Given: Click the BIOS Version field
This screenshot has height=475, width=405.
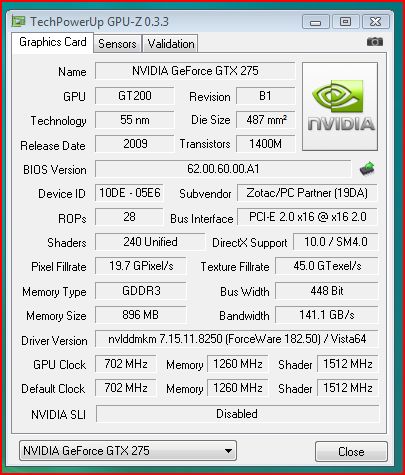Looking at the screenshot, I should pyautogui.click(x=223, y=169).
